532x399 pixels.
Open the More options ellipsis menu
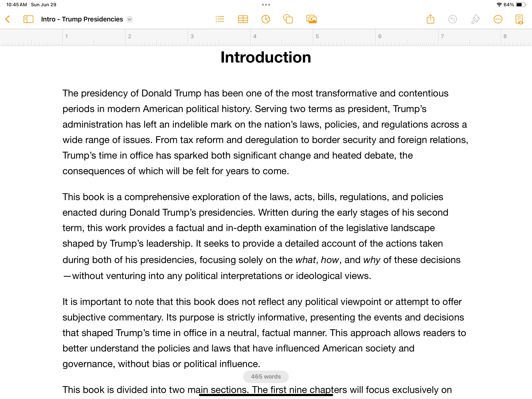pyautogui.click(x=498, y=19)
